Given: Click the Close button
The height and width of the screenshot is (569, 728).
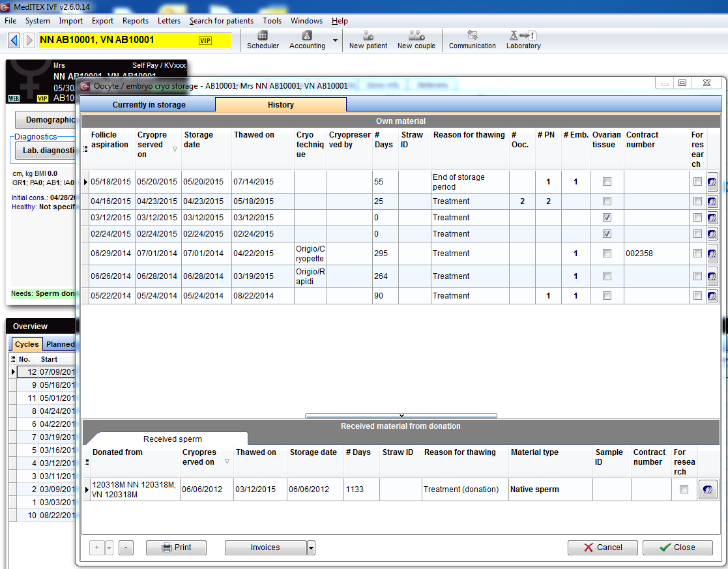Looking at the screenshot, I should point(677,547).
